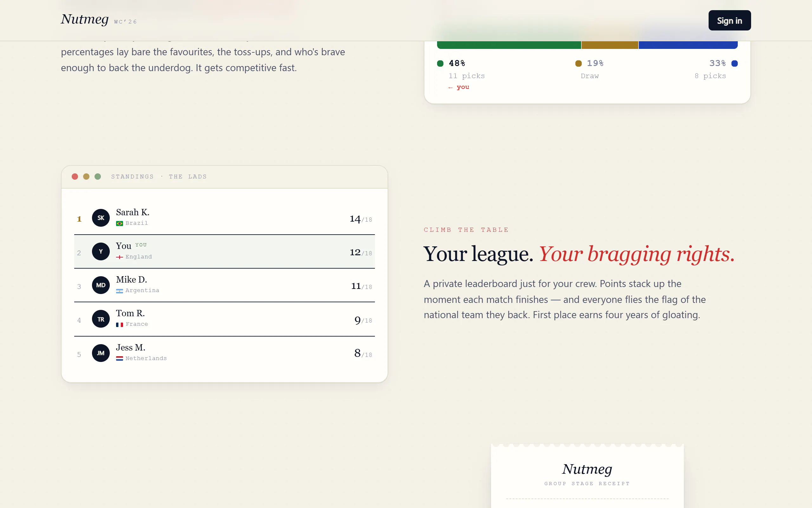Image resolution: width=812 pixels, height=508 pixels.
Task: Click the heading Your bragging rights.
Action: [x=637, y=254]
